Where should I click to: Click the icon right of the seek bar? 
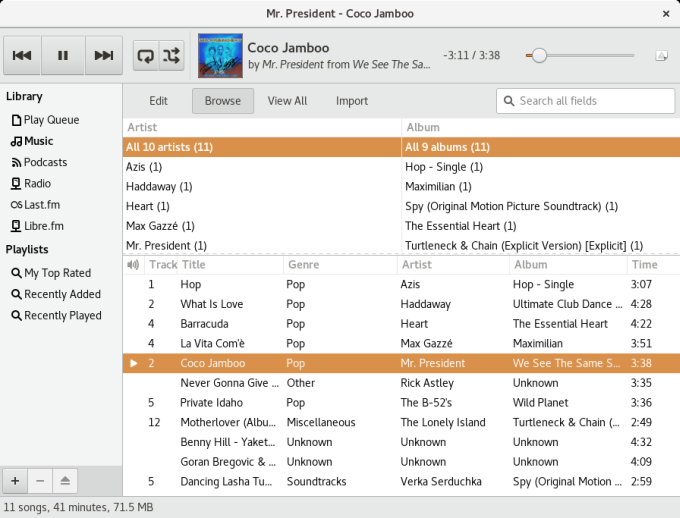click(x=661, y=56)
